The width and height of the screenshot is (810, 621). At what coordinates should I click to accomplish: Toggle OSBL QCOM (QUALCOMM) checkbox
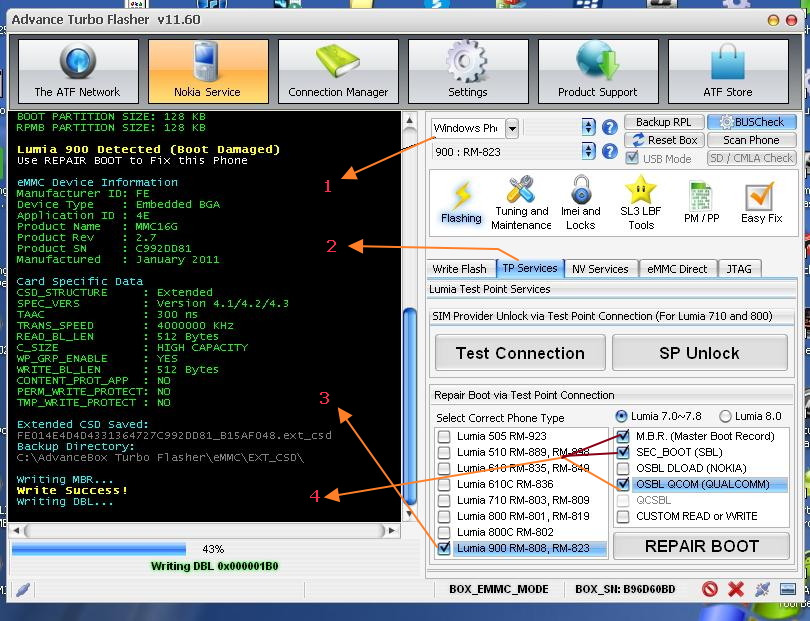[x=623, y=484]
